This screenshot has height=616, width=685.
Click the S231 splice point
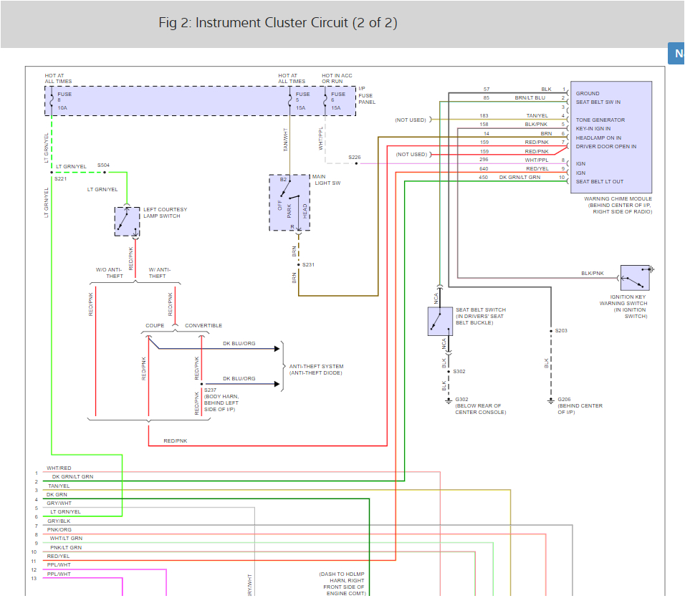[298, 264]
